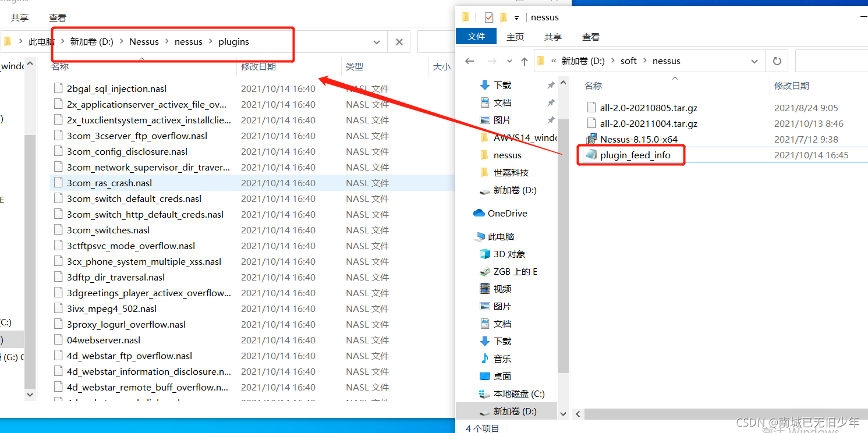Open the 文件 tab in nessus window
Image resolution: width=868 pixels, height=433 pixels.
[x=476, y=37]
